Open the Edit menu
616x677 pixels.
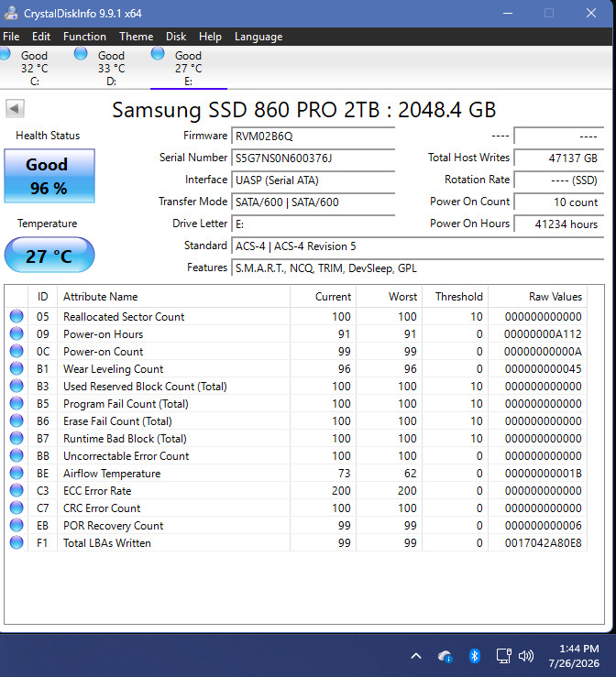click(41, 37)
